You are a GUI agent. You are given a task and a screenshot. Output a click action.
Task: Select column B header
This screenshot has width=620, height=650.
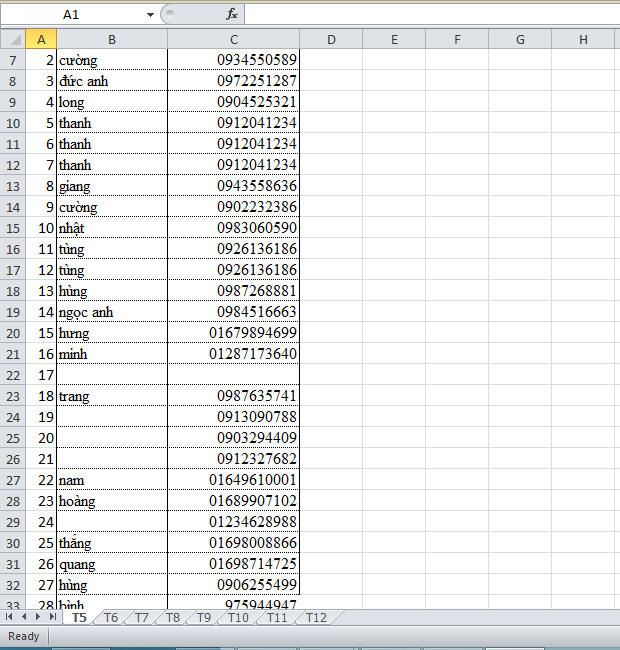[x=112, y=39]
